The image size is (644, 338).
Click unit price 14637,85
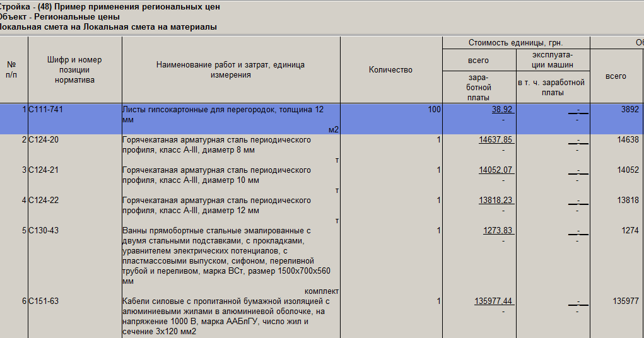point(495,140)
